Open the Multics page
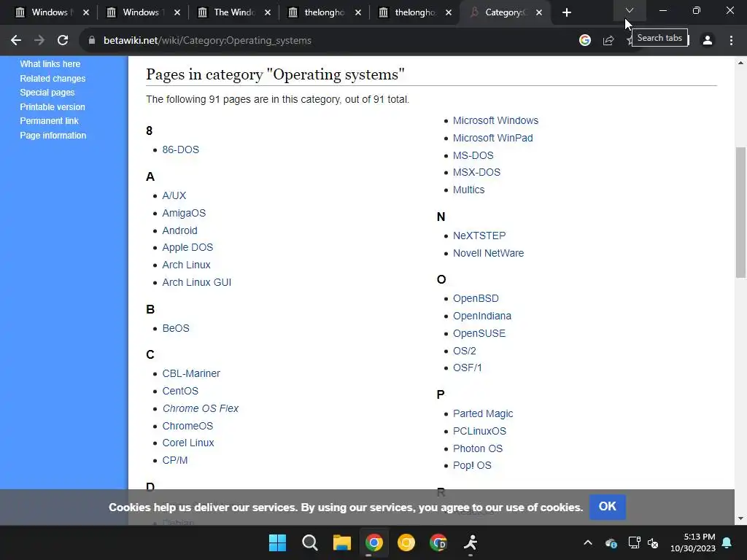Image resolution: width=747 pixels, height=560 pixels. [x=469, y=190]
